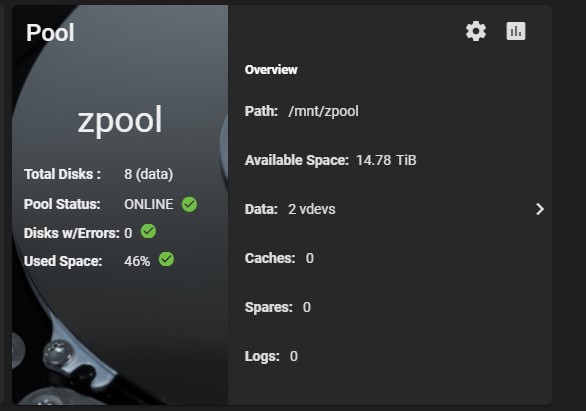Click the /mnt/zpool path text

(323, 111)
